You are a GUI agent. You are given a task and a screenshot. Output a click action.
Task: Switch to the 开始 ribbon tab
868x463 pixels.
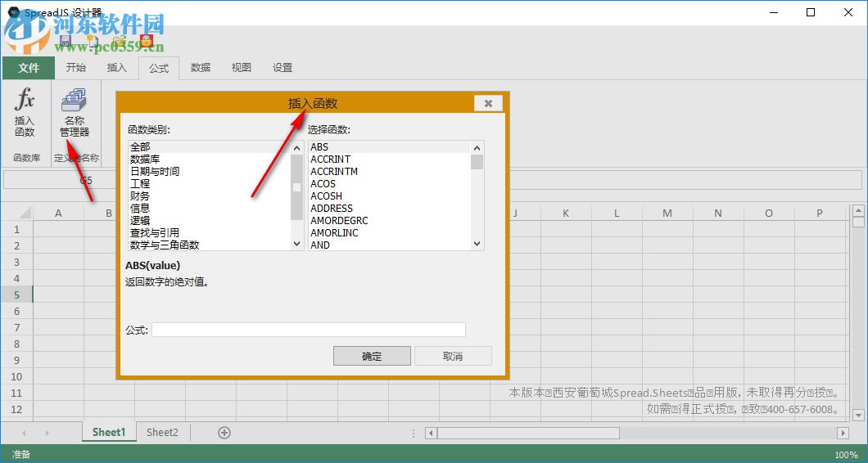(76, 67)
